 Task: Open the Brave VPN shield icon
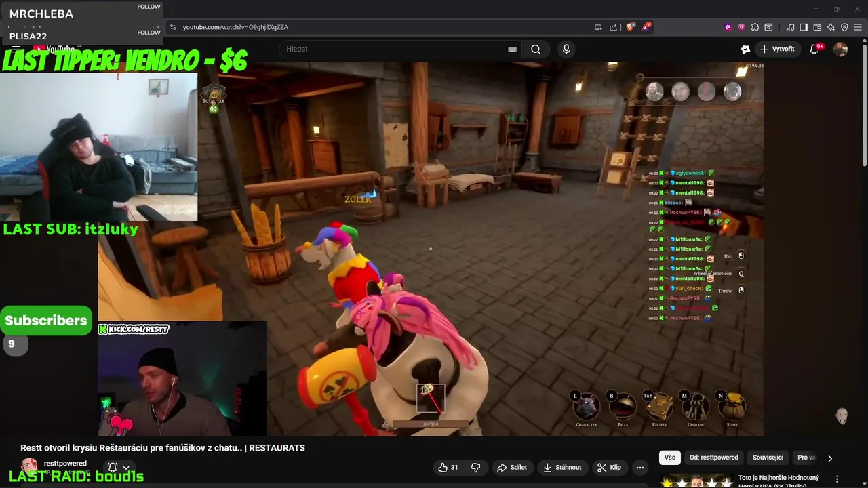tap(844, 27)
